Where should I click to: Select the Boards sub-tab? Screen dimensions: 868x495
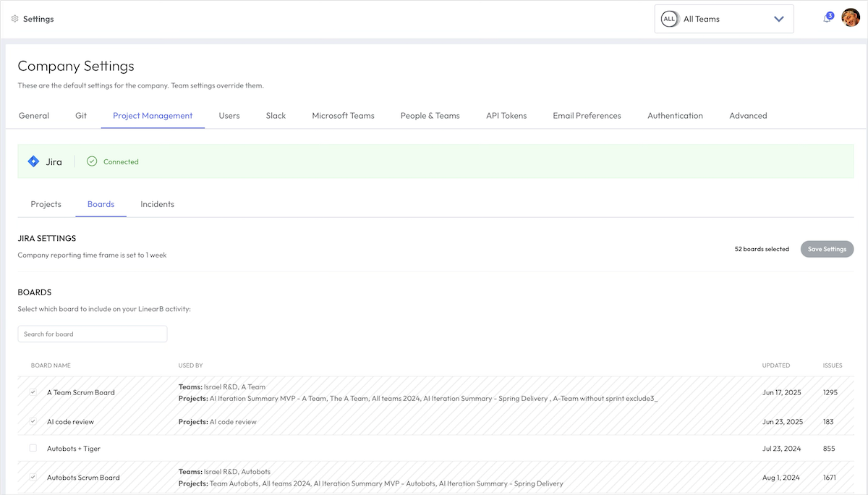click(101, 204)
